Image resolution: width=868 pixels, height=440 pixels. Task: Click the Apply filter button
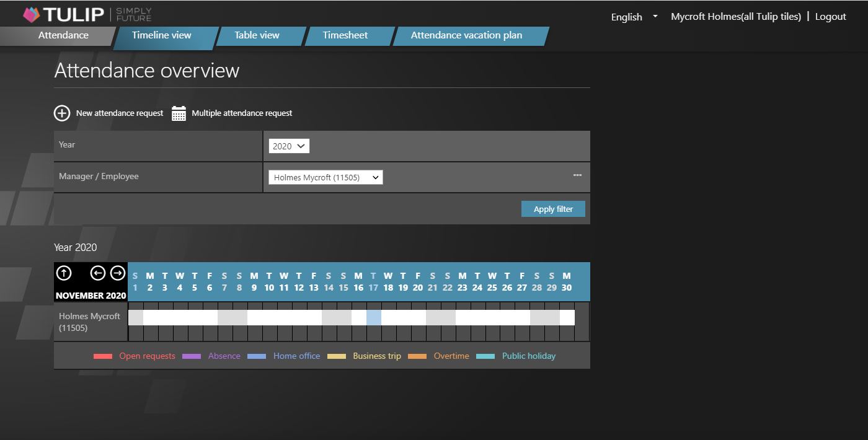(553, 208)
